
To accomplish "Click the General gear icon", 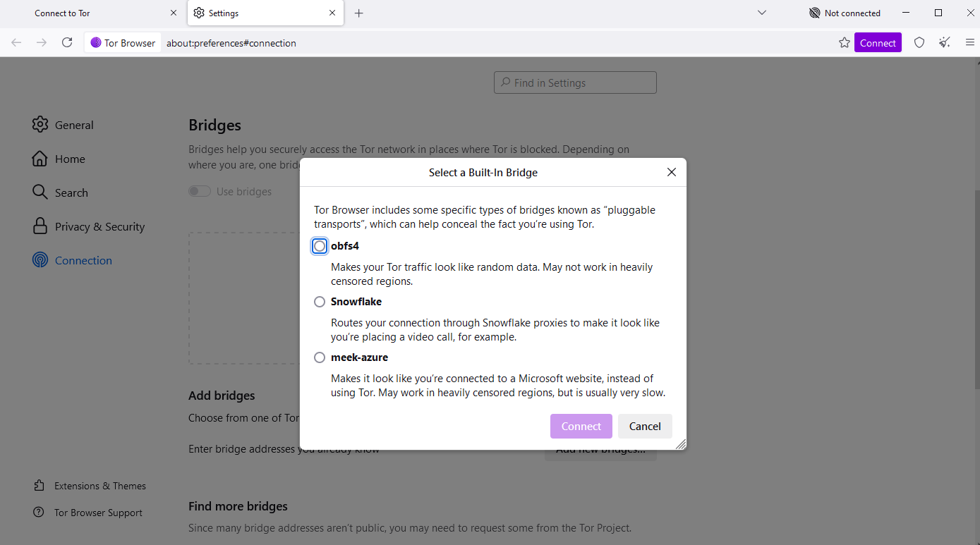I will [40, 124].
